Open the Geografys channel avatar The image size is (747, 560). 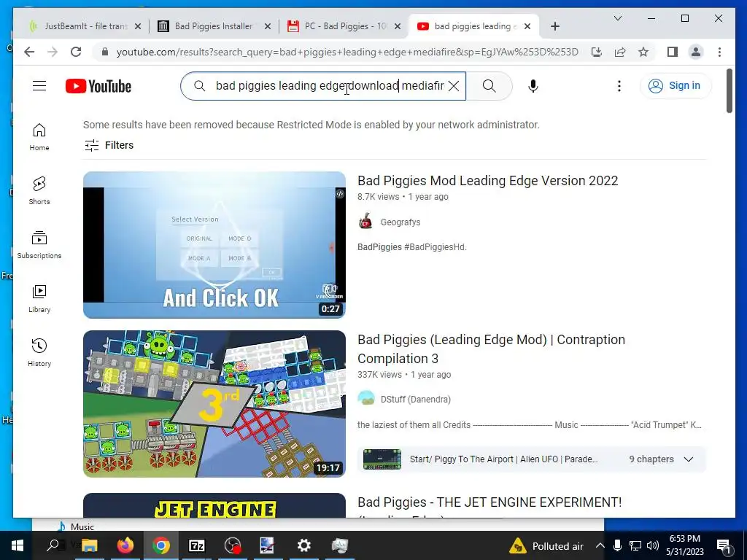(365, 222)
